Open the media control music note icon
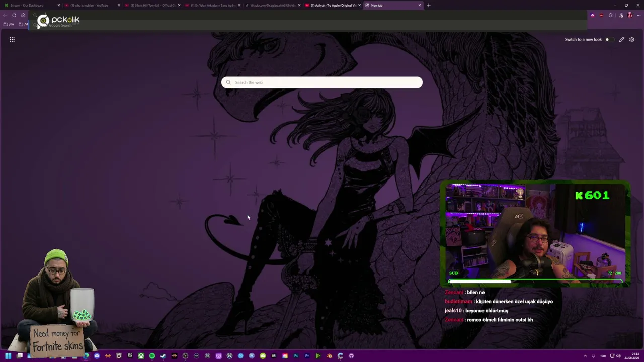Viewport: 644px width, 362px height. tap(621, 15)
